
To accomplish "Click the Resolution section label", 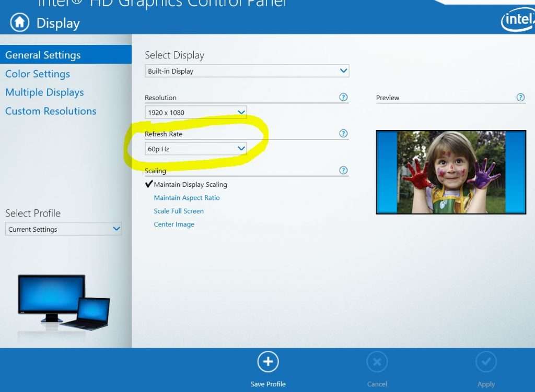I will pyautogui.click(x=160, y=98).
